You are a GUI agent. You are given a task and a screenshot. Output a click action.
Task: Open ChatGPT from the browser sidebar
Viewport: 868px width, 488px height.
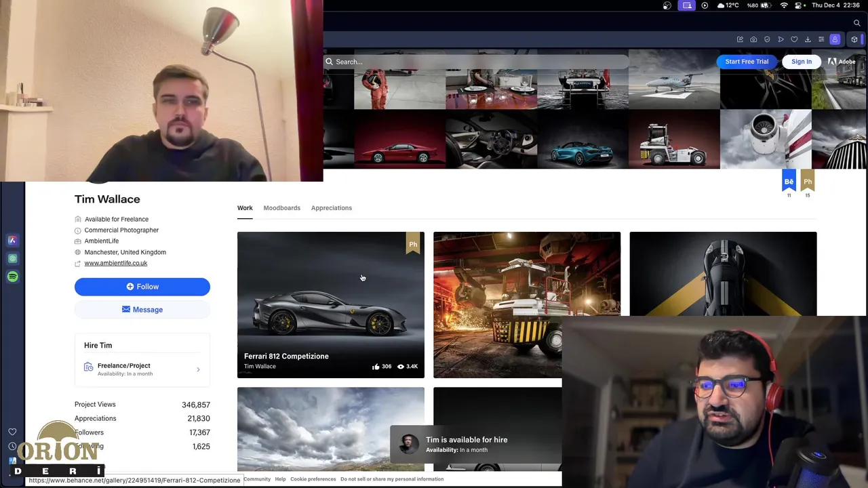tap(12, 258)
